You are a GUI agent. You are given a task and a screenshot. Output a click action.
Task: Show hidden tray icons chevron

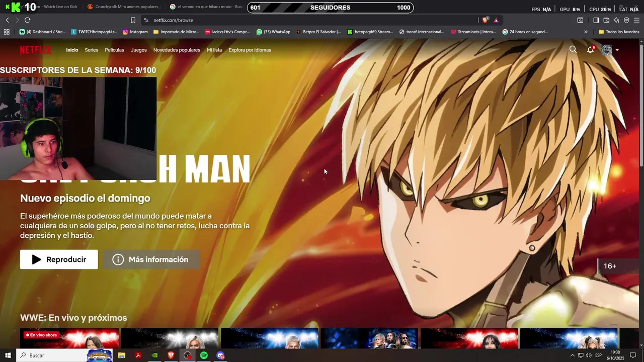point(572,355)
